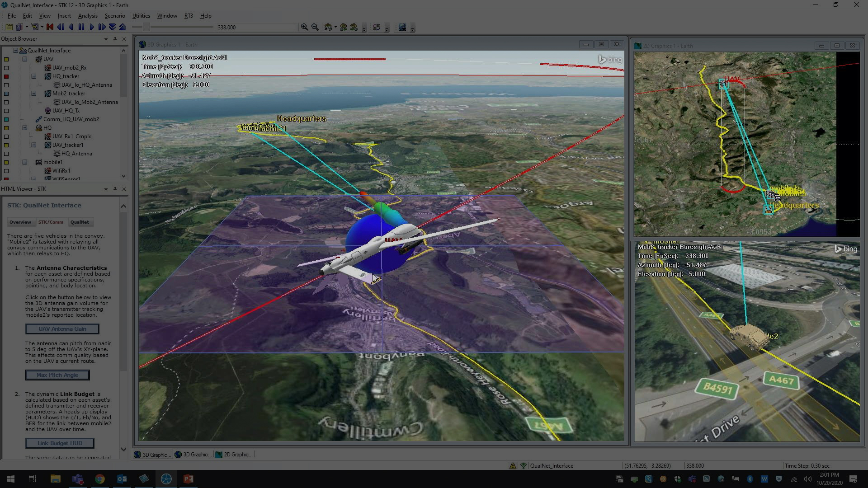Open the Analysis menu

pyautogui.click(x=88, y=15)
